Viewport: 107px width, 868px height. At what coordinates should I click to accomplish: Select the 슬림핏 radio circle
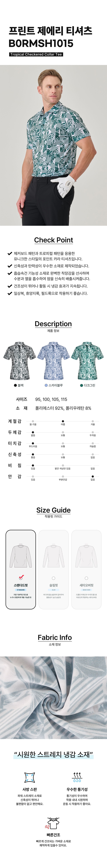[x=53, y=578]
